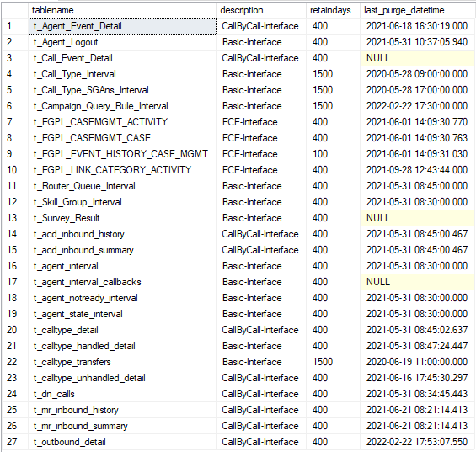
Task: Click ECE-Interface description for t_EGPL_CASEMGMT_CASE
Action: pyautogui.click(x=261, y=138)
